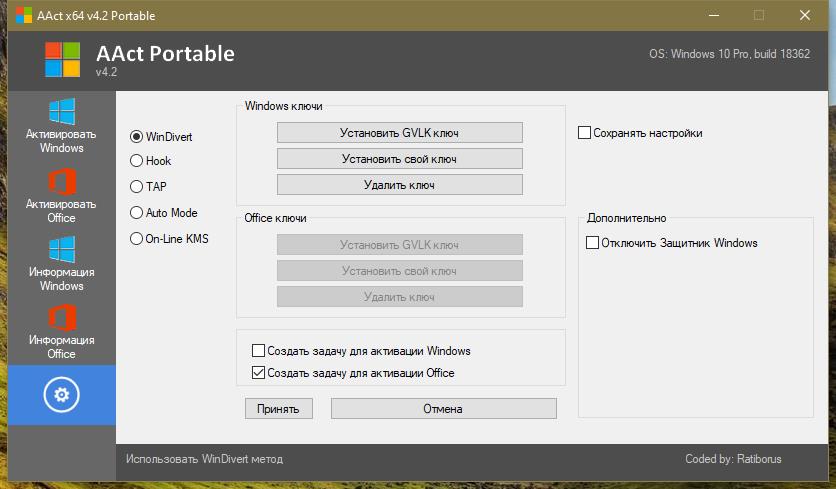This screenshot has height=489, width=836.
Task: Select the Auto Mode radio option
Action: tap(136, 213)
